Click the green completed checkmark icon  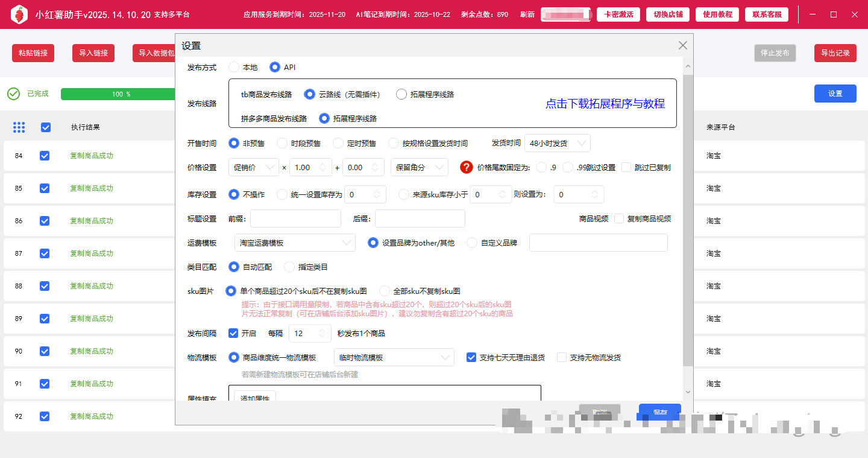click(x=13, y=94)
